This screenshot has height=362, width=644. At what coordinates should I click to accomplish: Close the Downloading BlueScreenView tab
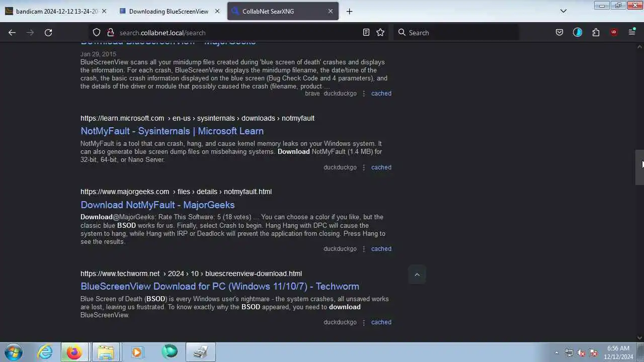[217, 11]
